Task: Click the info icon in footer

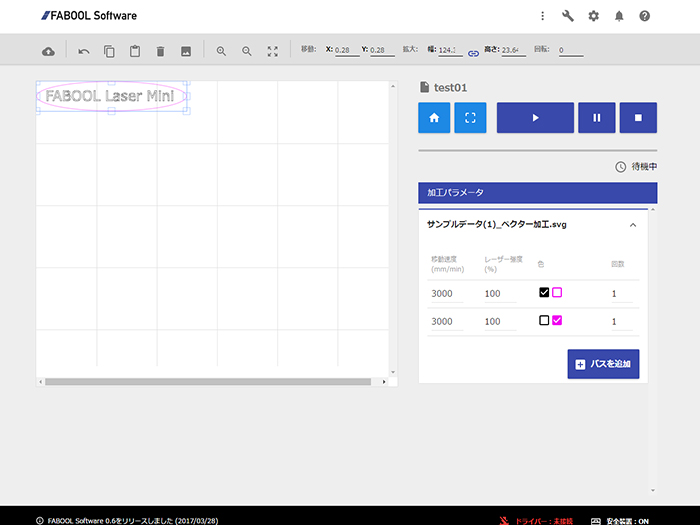Action: [x=40, y=521]
